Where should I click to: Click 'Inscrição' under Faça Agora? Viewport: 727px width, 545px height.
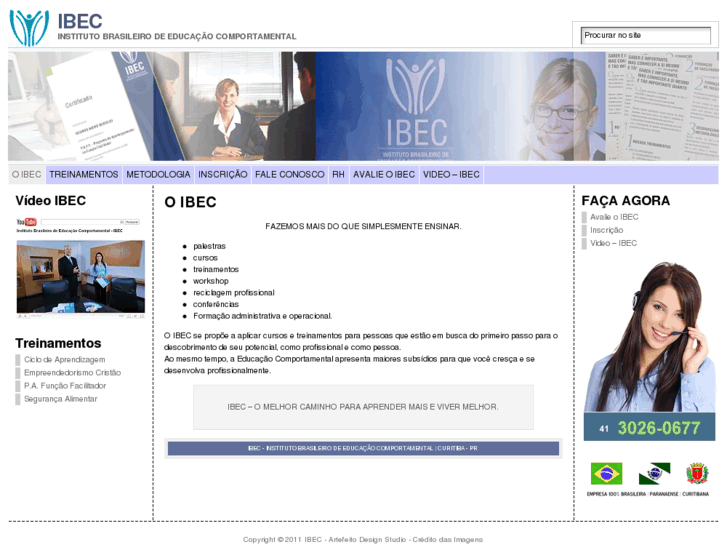[x=606, y=230]
